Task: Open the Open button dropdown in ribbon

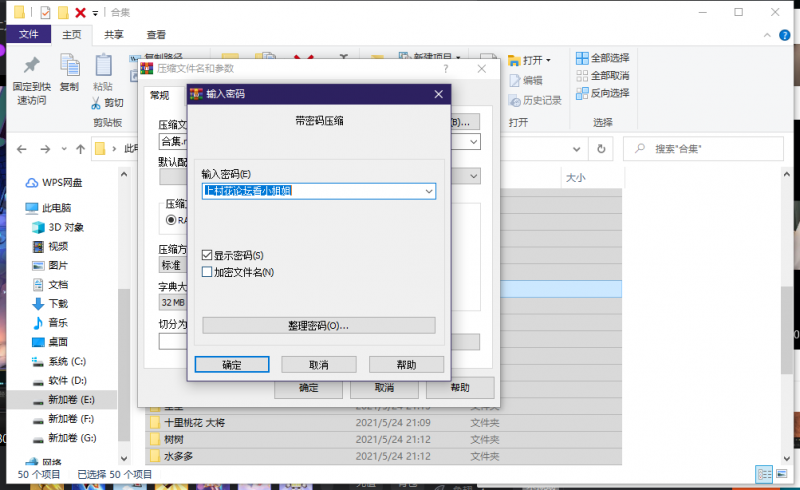Action: click(548, 60)
